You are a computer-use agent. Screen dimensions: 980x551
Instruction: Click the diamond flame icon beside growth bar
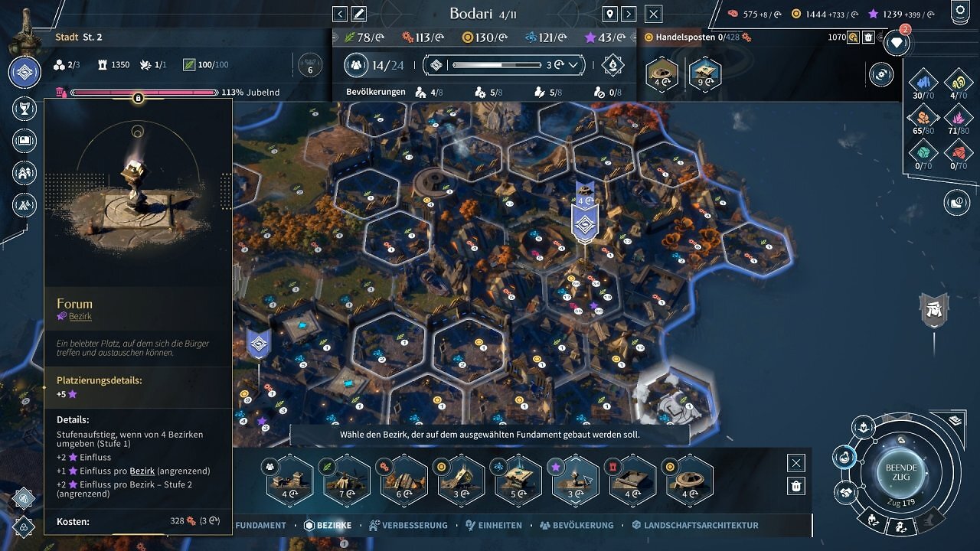tap(612, 65)
